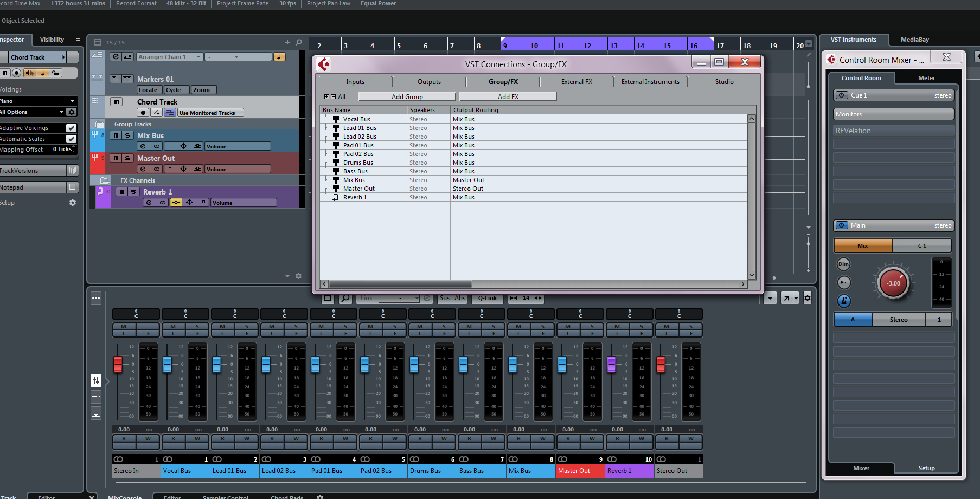980x499 pixels.
Task: Switch to the External FX tab
Action: 577,82
